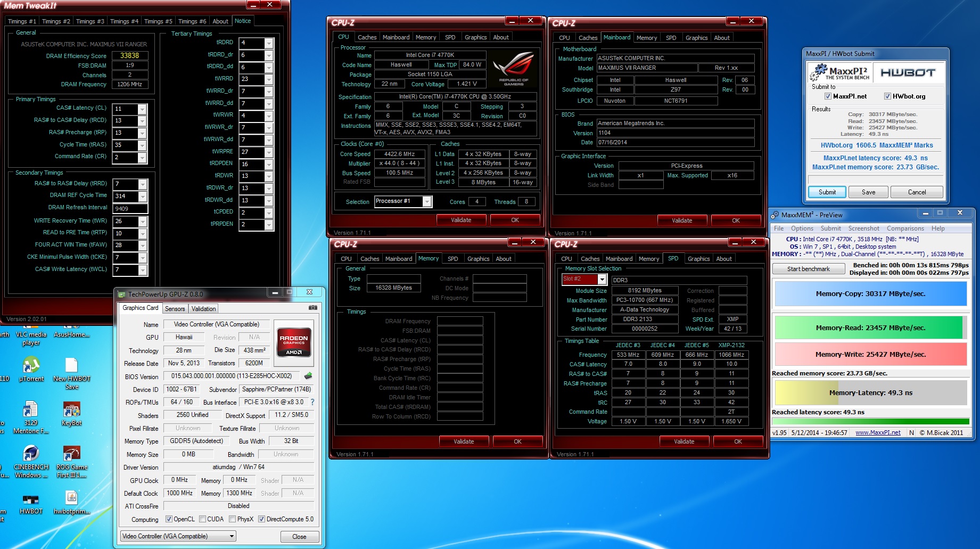Toggle the PhysX checkbox in GPU-Z
This screenshot has width=980, height=549.
[232, 519]
